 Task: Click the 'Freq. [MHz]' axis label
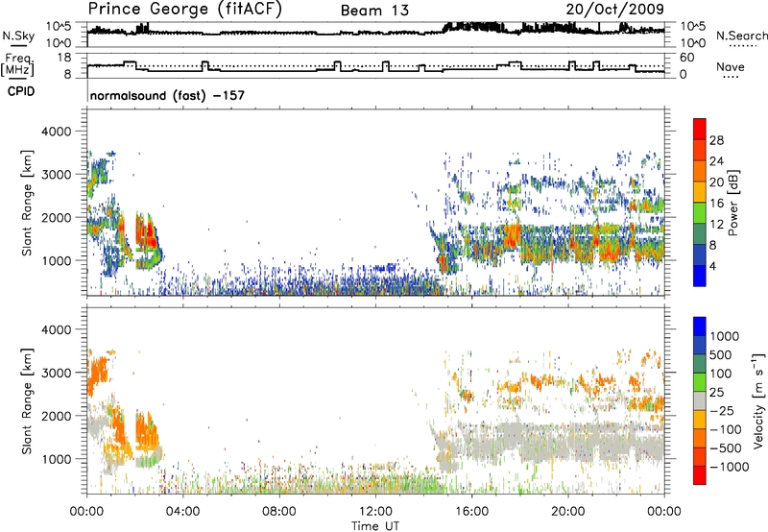[x=17, y=65]
